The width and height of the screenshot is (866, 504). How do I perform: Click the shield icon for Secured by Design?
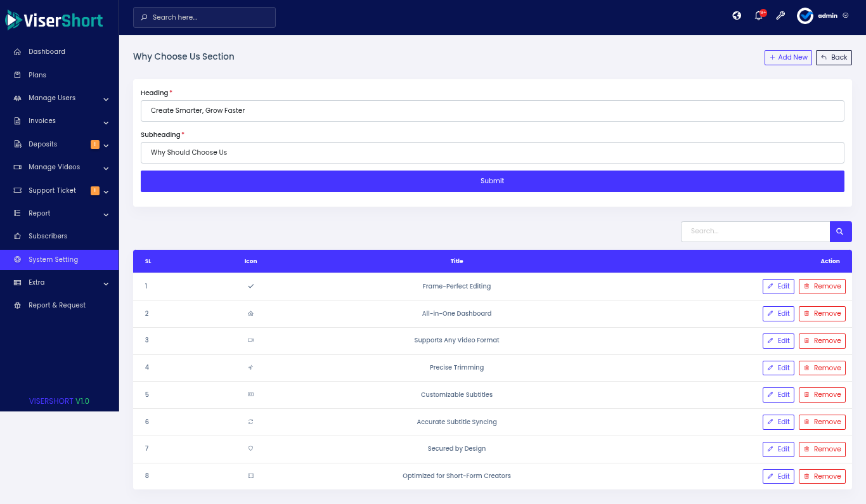(x=250, y=448)
